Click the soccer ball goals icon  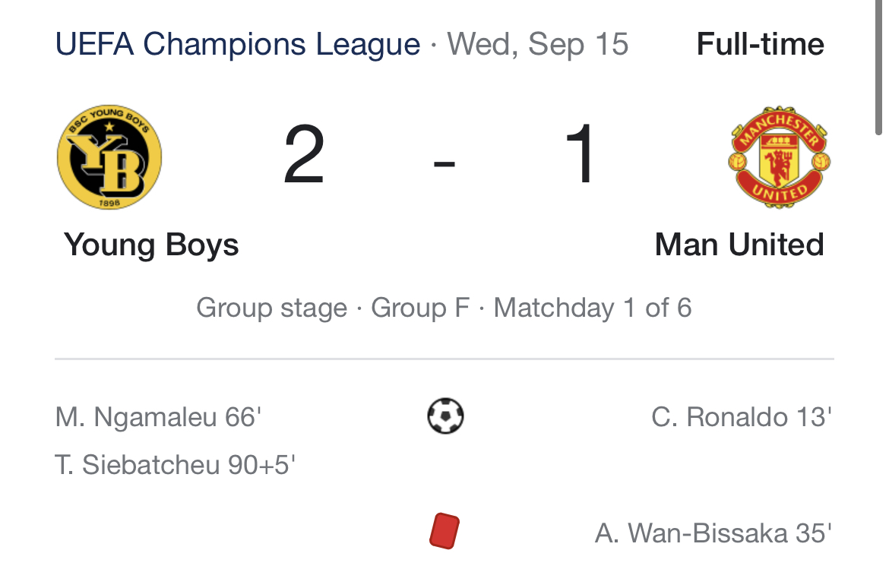(445, 416)
